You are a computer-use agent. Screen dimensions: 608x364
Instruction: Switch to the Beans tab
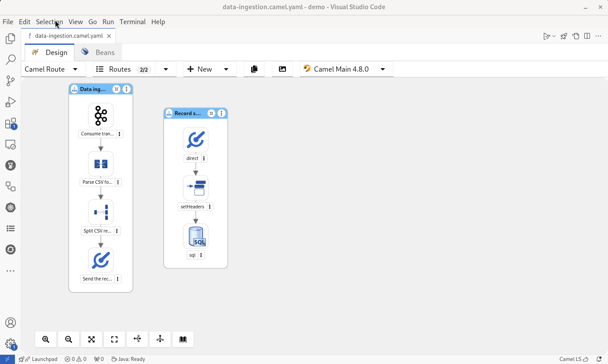98,52
